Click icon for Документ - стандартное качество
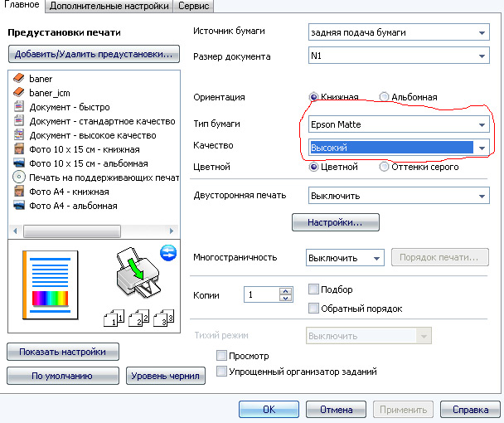 click(19, 120)
